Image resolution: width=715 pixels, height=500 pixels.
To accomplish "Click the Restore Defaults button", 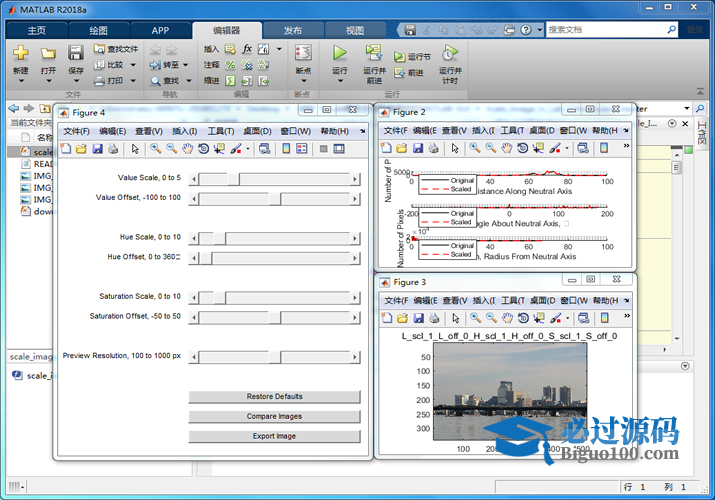I will pyautogui.click(x=274, y=397).
